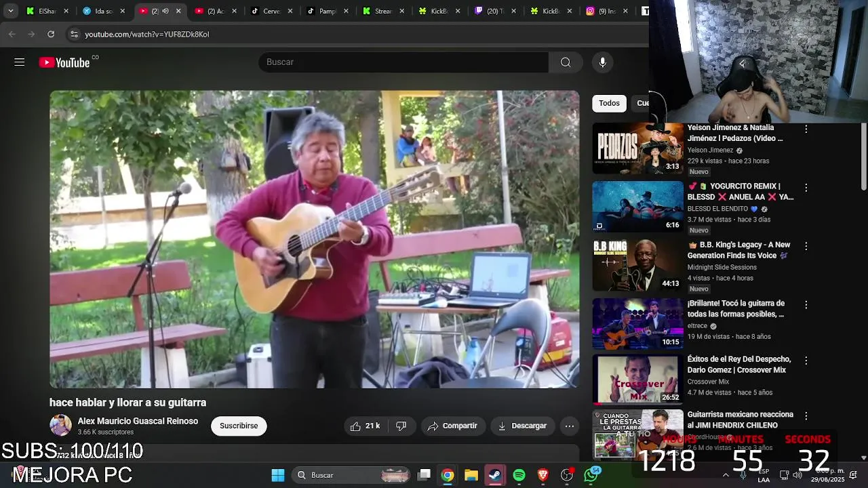The width and height of the screenshot is (868, 488).
Task: Open OBS Studio from the taskbar
Action: [567, 475]
